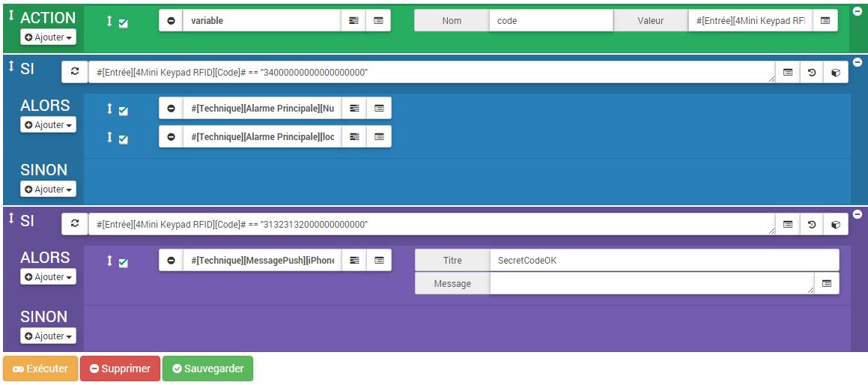Open command picker icon for the 3400000 condition
Viewport: 868px width, 385px height.
click(x=788, y=72)
